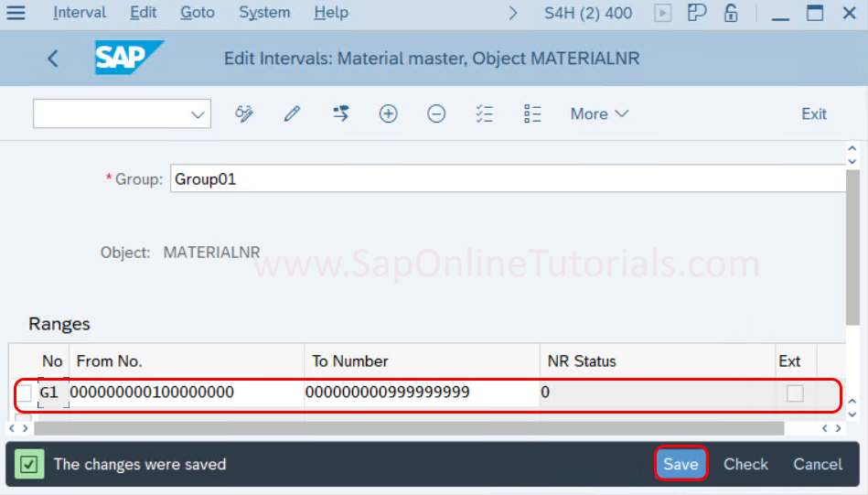The image size is (868, 495).
Task: Expand the system info chevron next to S4H
Action: coord(512,13)
